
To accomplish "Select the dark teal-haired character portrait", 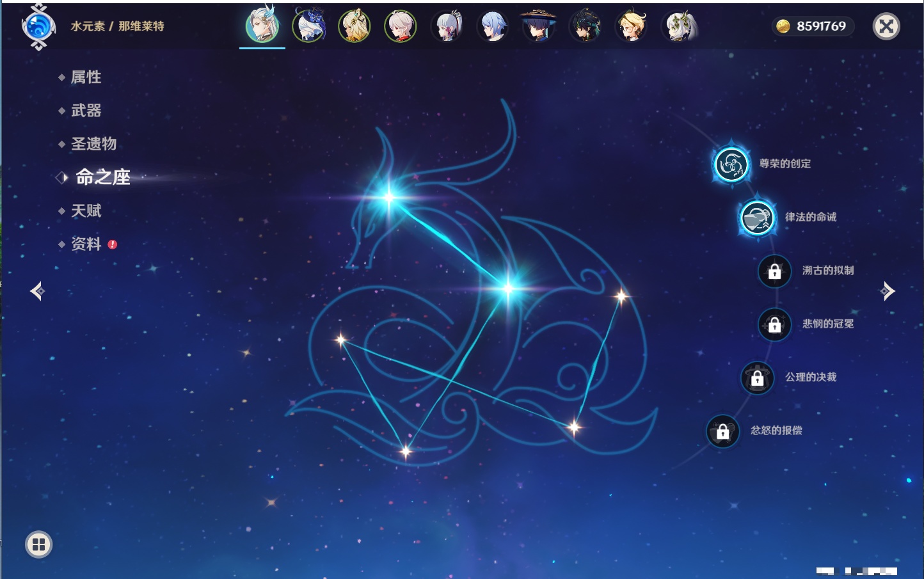I will click(585, 26).
